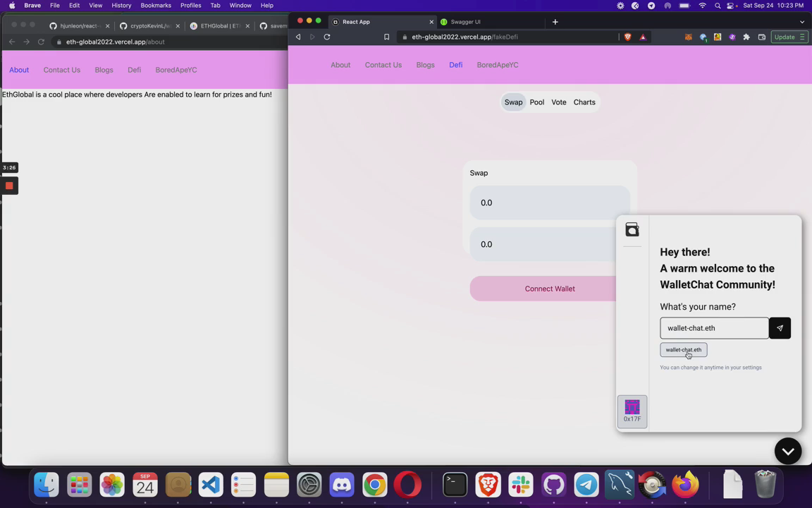Click the Update button in Brave's toolbar
This screenshot has height=508, width=812.
789,37
